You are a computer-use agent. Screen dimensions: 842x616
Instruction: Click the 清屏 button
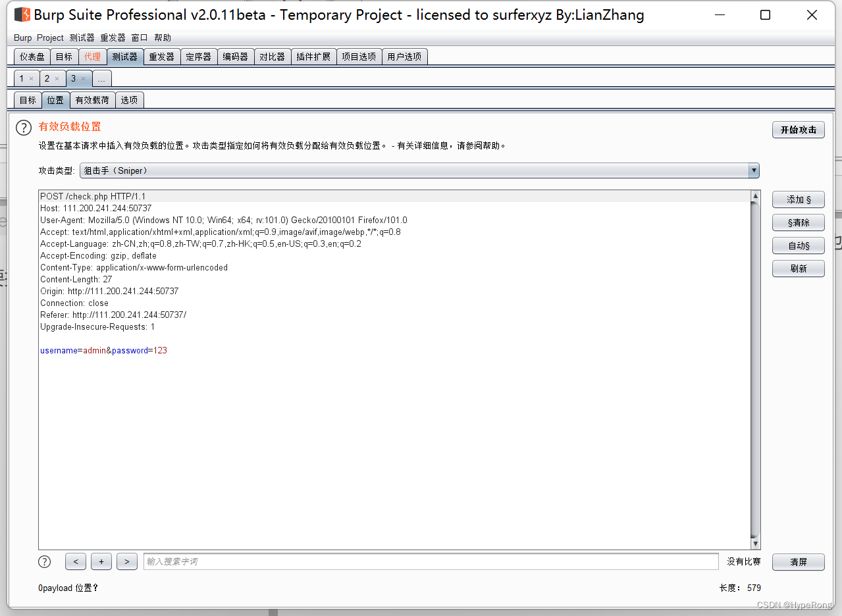click(799, 562)
